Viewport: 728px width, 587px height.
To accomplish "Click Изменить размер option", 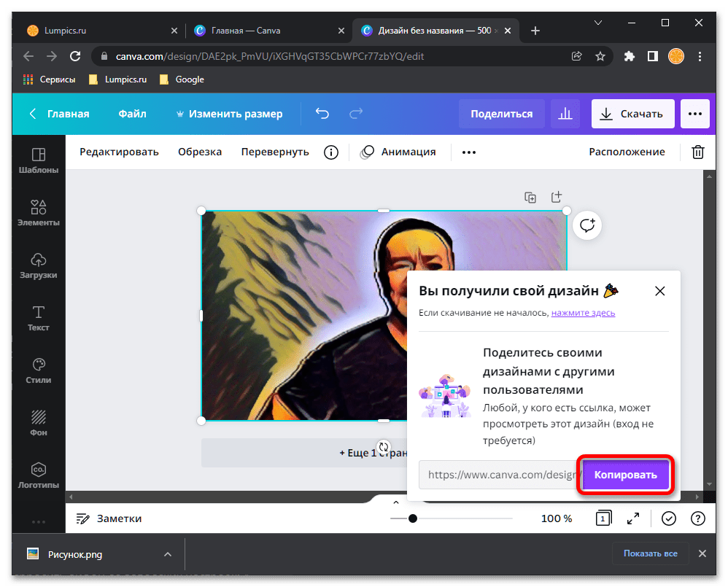I will (229, 114).
